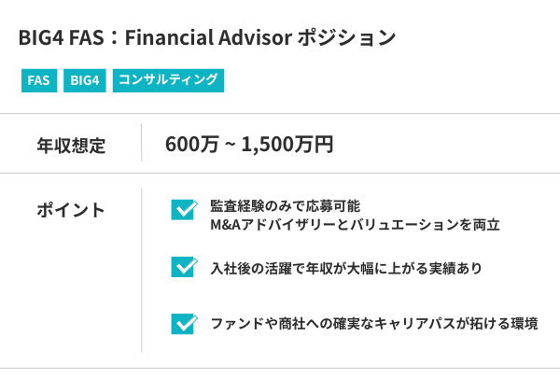The image size is (560, 392).
Task: Select the FAS tag
Action: pyautogui.click(x=38, y=80)
